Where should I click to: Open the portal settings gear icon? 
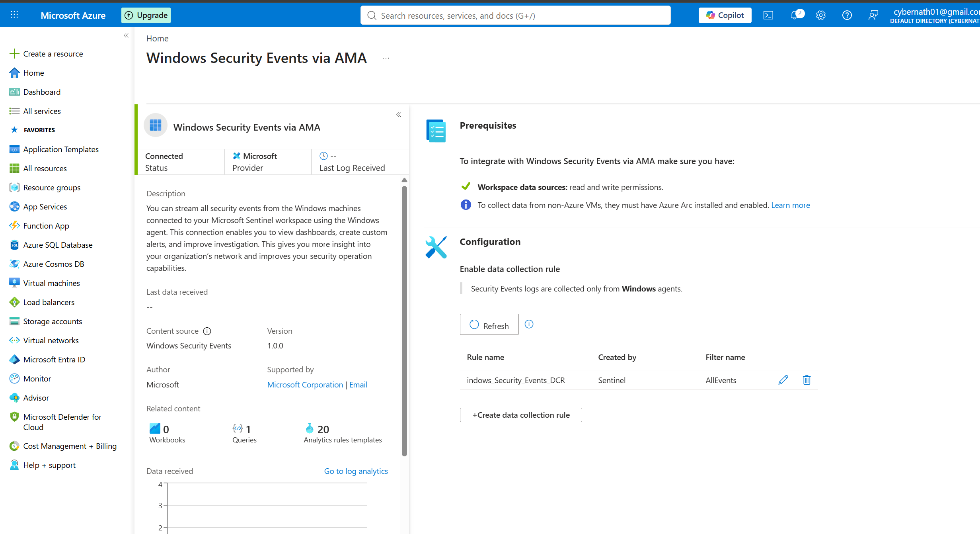click(821, 15)
